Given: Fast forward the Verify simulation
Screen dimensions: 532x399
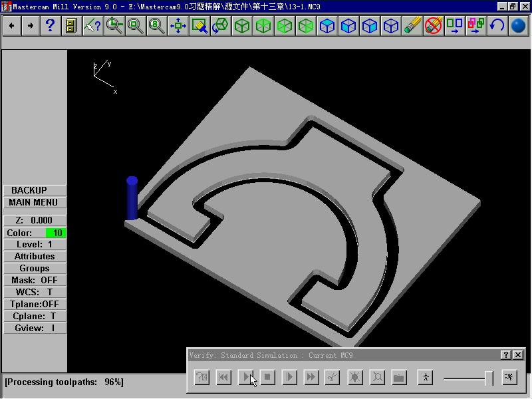Looking at the screenshot, I should tap(311, 377).
